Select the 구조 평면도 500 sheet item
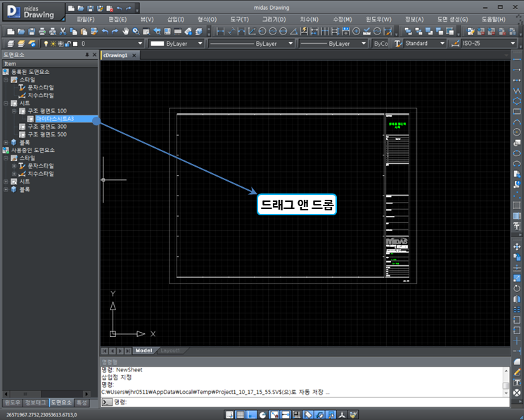Screen dimensions: 524x420 [47, 134]
